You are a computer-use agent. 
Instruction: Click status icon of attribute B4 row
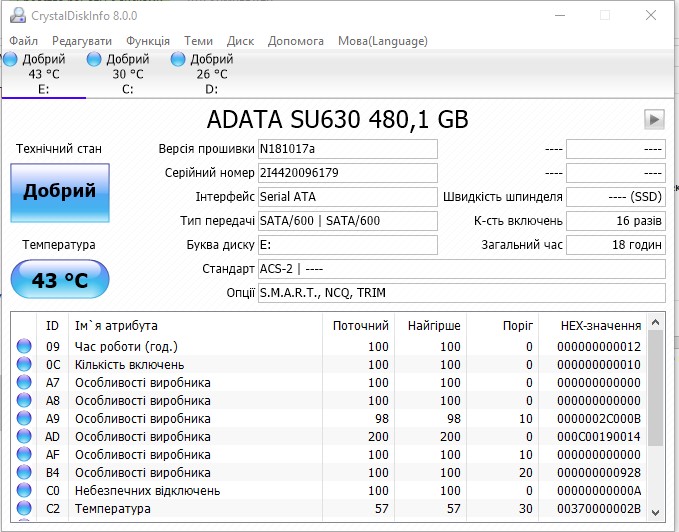pos(24,472)
